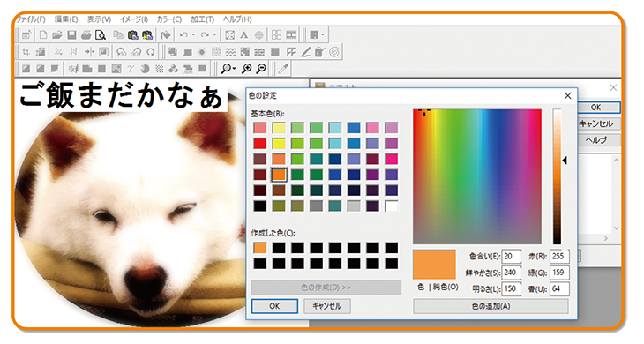Open a file with the folder icon
The height and width of the screenshot is (344, 644).
tap(57, 35)
